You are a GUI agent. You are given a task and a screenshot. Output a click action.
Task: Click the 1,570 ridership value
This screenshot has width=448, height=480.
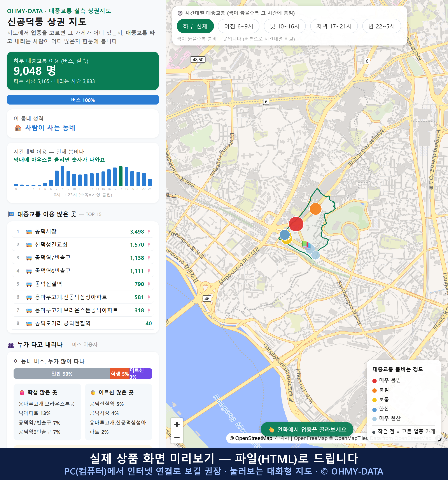click(x=137, y=245)
